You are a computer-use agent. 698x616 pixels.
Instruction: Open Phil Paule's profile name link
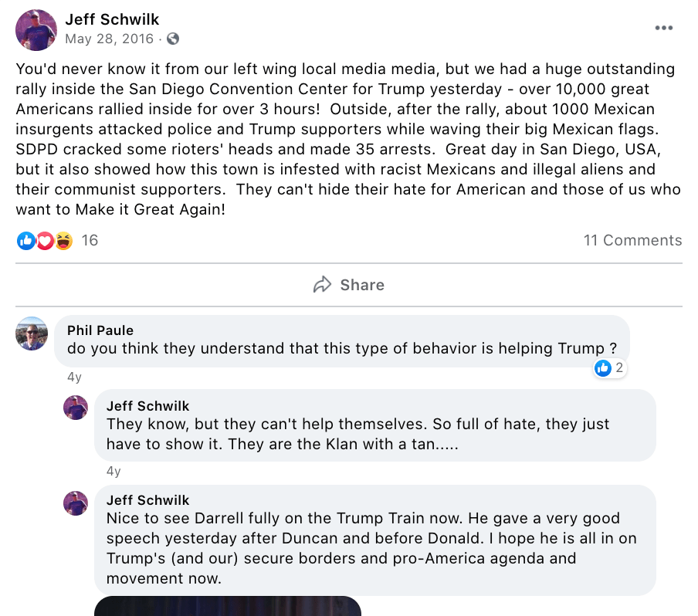[100, 330]
